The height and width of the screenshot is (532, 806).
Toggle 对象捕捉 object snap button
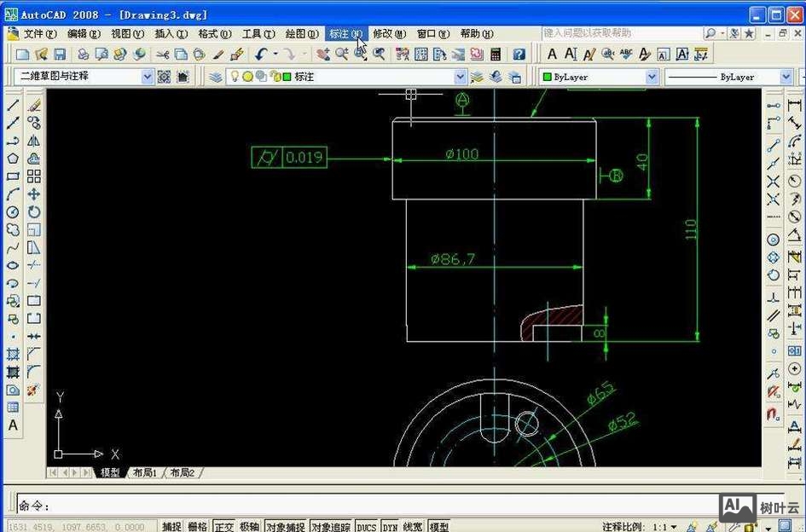285,527
